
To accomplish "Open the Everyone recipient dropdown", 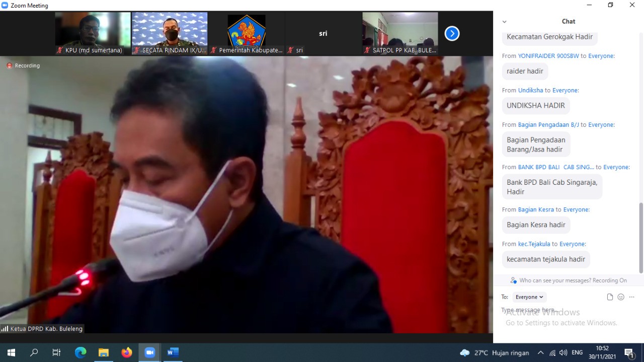I will pyautogui.click(x=529, y=297).
